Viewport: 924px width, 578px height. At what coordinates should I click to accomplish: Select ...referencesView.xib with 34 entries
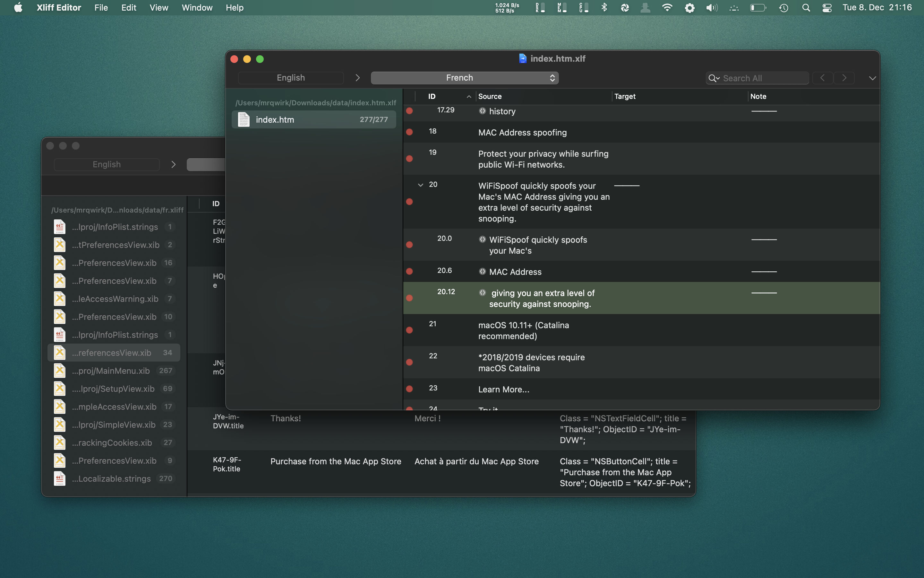point(114,353)
